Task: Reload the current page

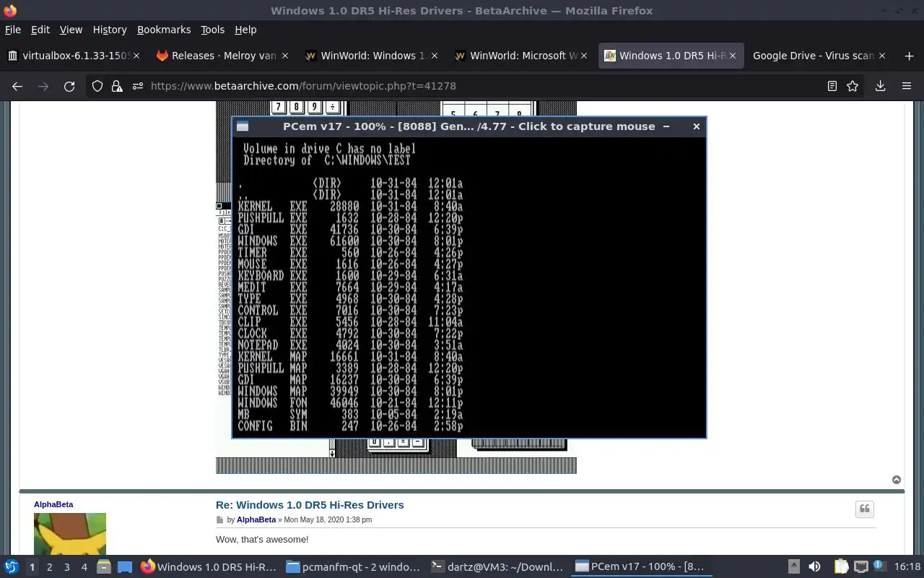Action: [x=69, y=86]
